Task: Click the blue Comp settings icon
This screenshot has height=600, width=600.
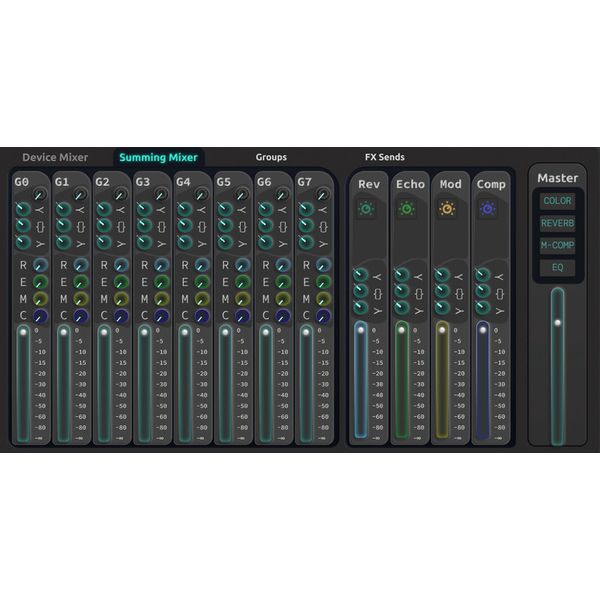Action: [x=489, y=209]
